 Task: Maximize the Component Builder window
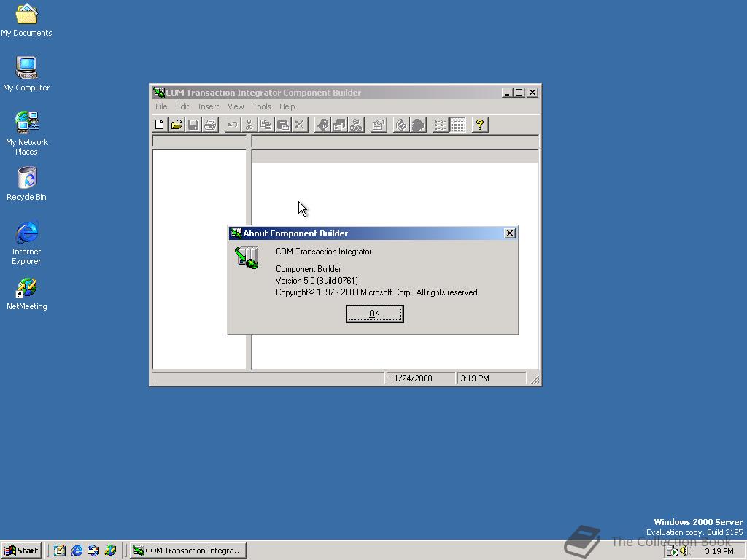point(519,93)
